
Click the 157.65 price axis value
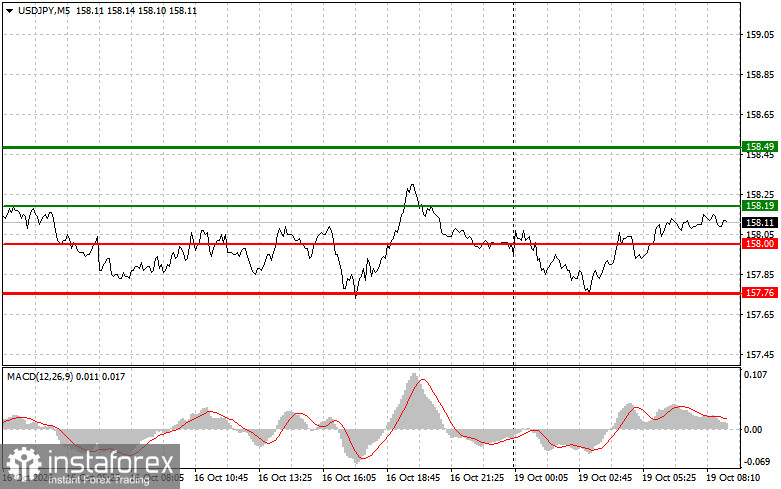pyautogui.click(x=760, y=315)
